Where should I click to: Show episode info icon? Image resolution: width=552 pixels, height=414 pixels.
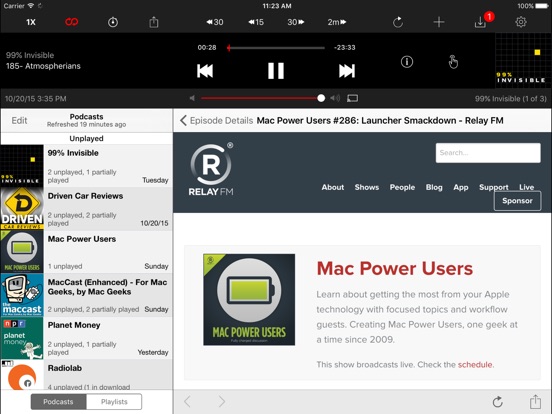407,62
